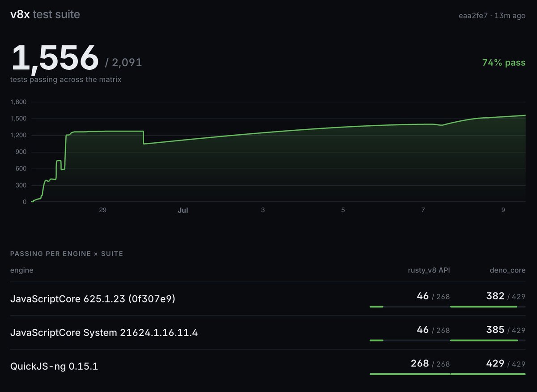Image resolution: width=537 pixels, height=392 pixels.
Task: Click the 1,800 y-axis label
Action: [18, 102]
